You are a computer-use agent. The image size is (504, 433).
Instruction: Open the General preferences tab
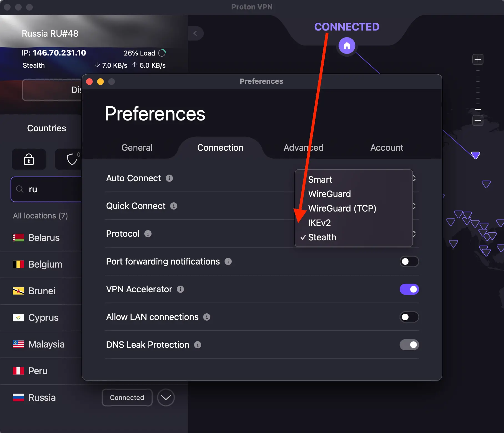(x=137, y=148)
